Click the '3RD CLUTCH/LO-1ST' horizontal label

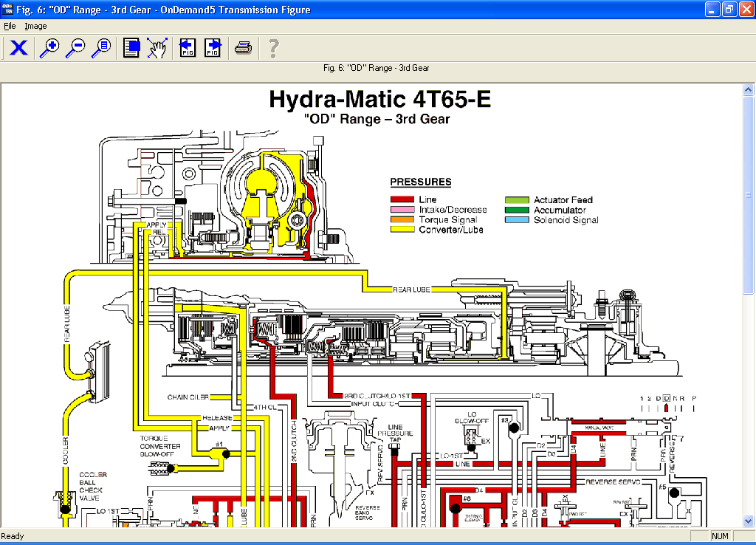tap(377, 396)
